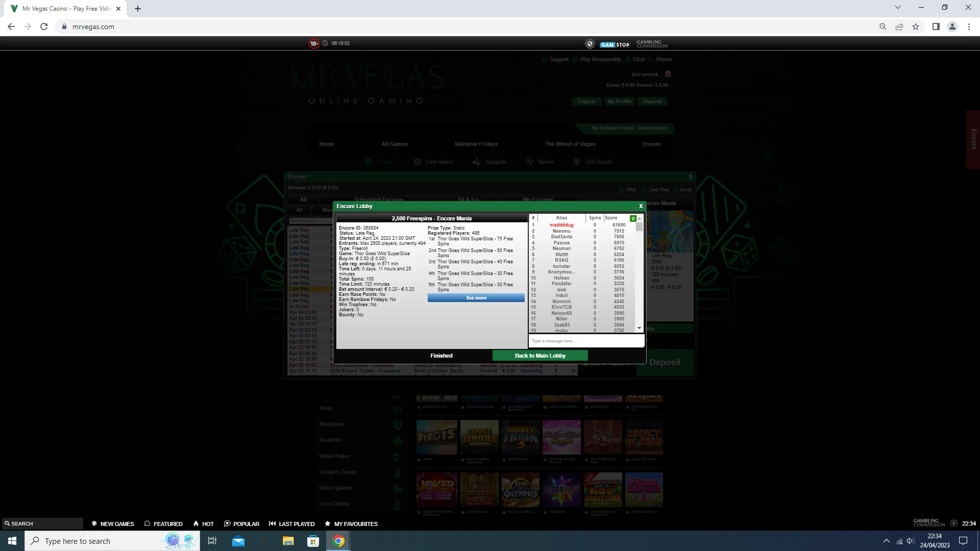
Task: Open the Temple Tumble game thumbnail
Action: 479,437
